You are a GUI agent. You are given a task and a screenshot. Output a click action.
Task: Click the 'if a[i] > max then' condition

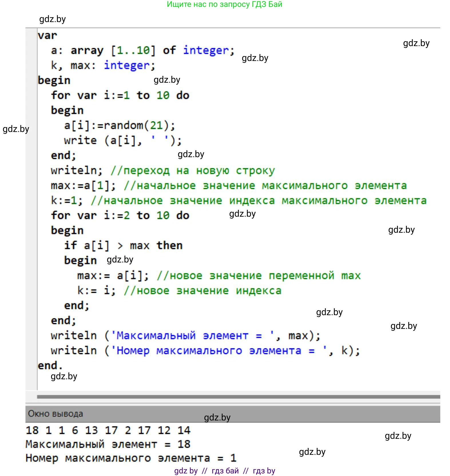click(123, 246)
